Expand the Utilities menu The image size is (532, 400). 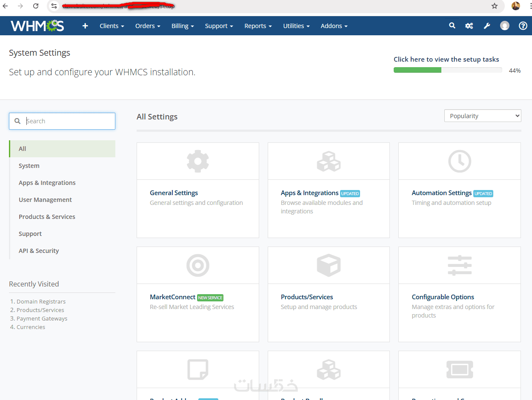tap(296, 26)
